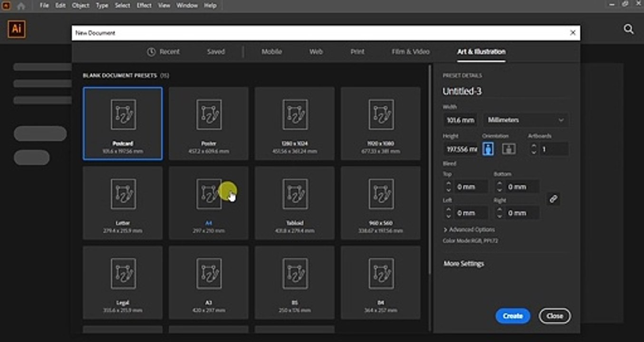644x342 pixels.
Task: Choose the A3 preset
Action: pos(209,282)
